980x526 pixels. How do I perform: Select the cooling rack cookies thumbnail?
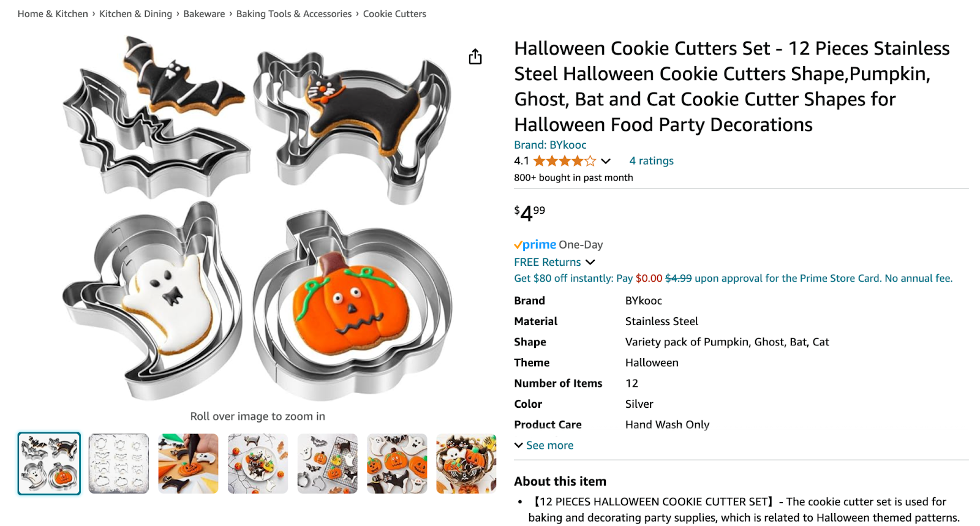click(327, 464)
